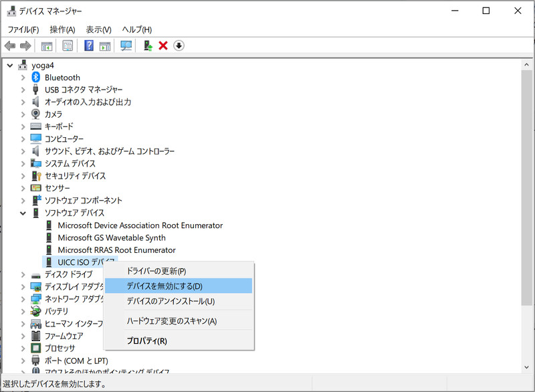Collapse the yoga4 root node

(10, 65)
